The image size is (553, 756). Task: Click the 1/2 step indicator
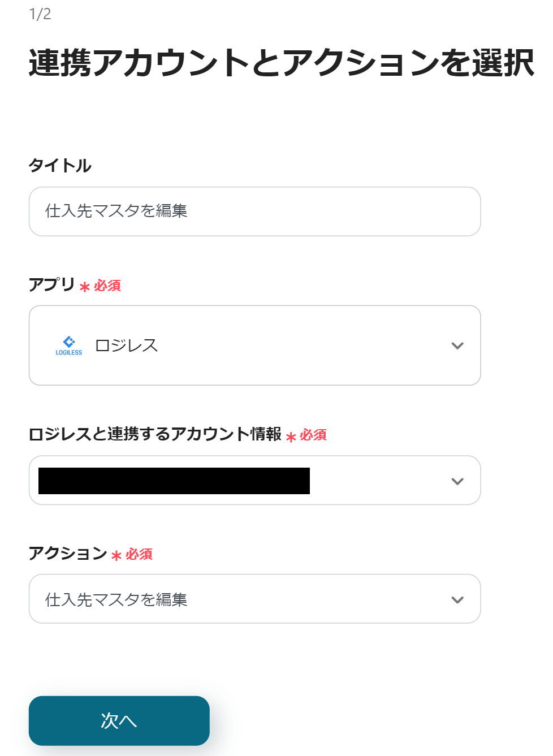(40, 14)
